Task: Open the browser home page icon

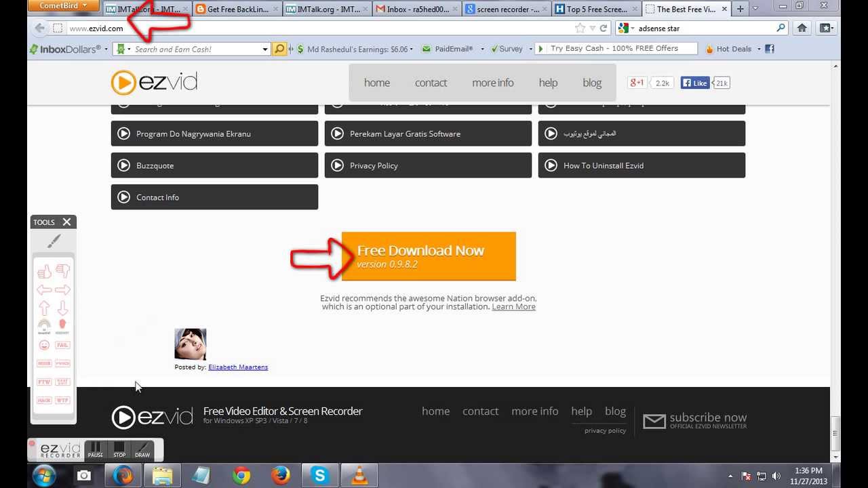Action: [x=802, y=28]
